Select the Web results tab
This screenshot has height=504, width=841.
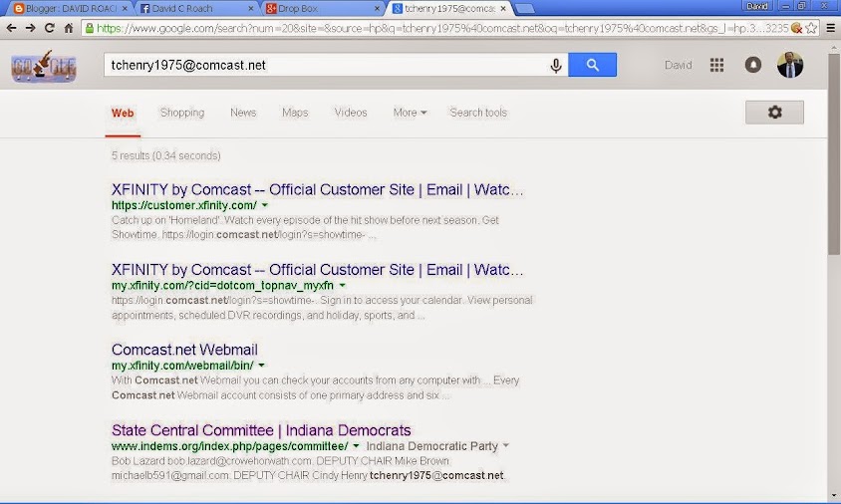click(123, 113)
